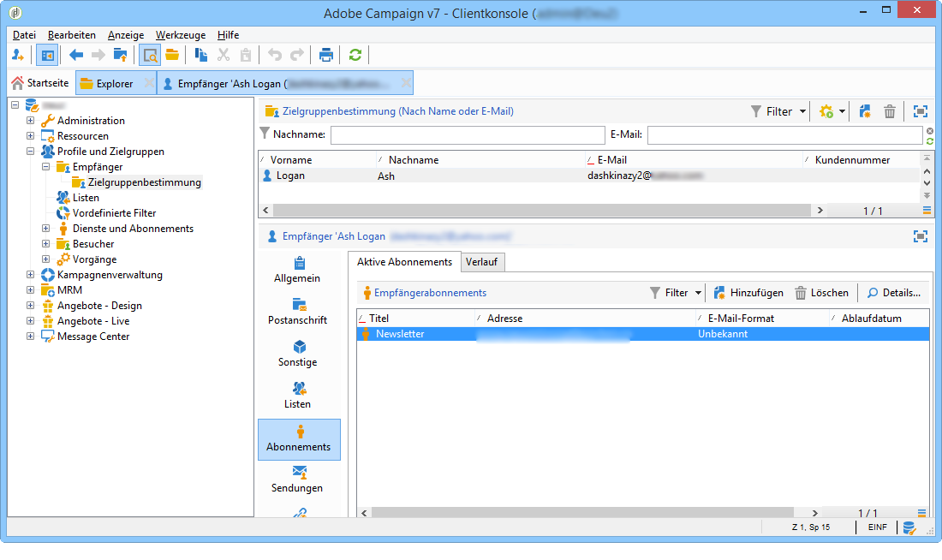This screenshot has width=942, height=560.
Task: Select the Aktive Abonnements tab
Action: [x=404, y=262]
